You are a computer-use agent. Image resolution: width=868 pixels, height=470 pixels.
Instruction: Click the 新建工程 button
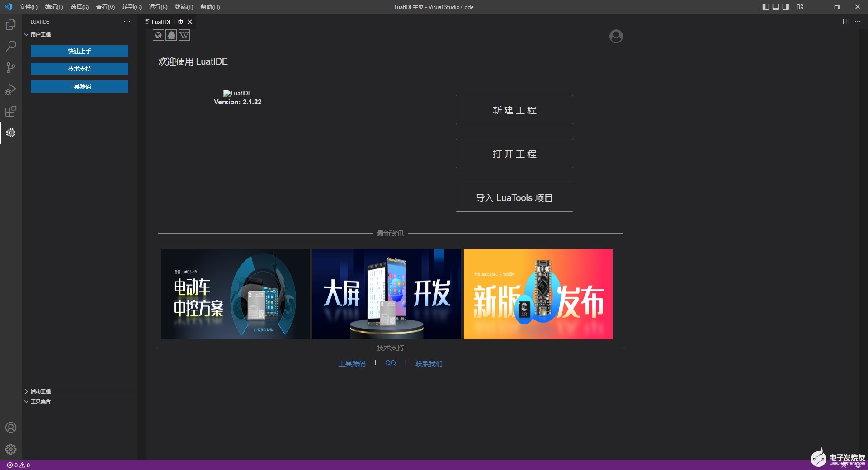[x=514, y=110]
